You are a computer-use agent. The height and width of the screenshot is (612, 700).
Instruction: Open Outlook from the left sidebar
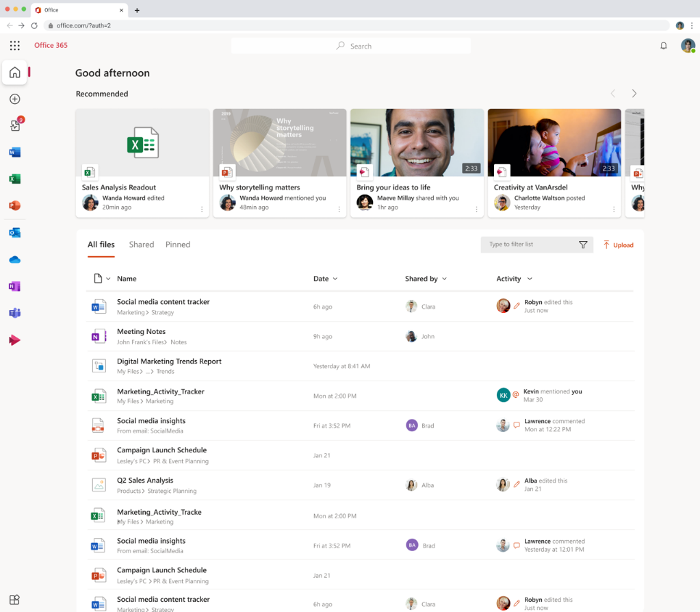pos(14,232)
